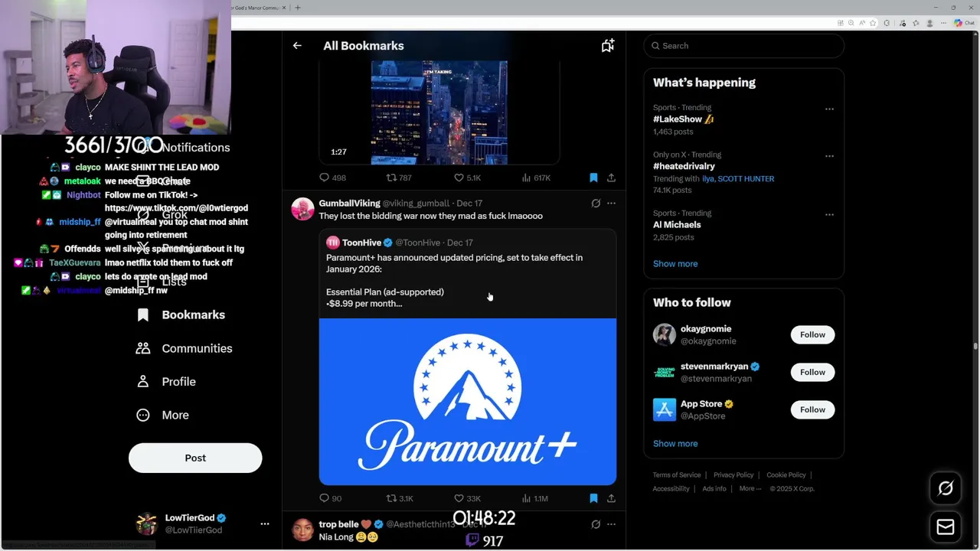The height and width of the screenshot is (551, 980).
Task: Open the Paramount+ logo image
Action: coord(468,402)
